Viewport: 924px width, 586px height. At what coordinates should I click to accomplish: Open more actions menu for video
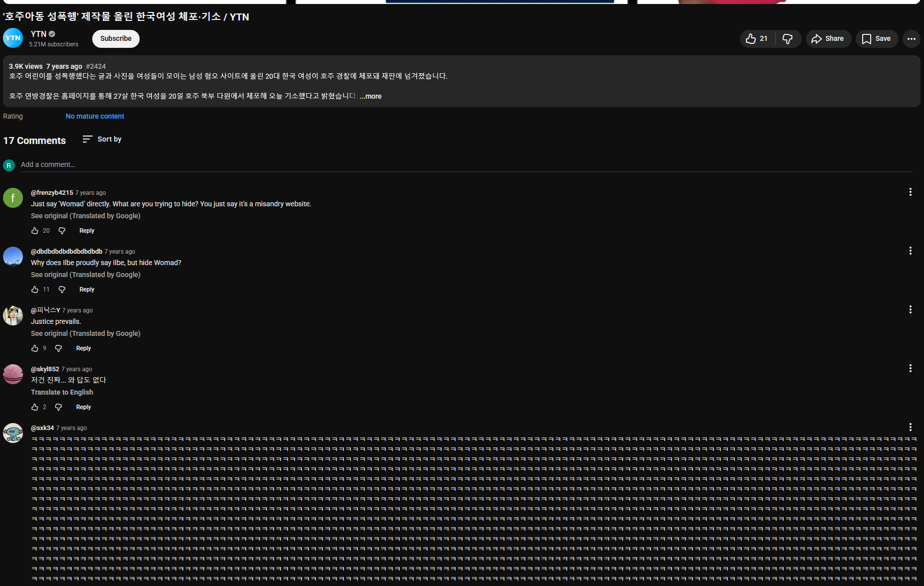(x=911, y=39)
